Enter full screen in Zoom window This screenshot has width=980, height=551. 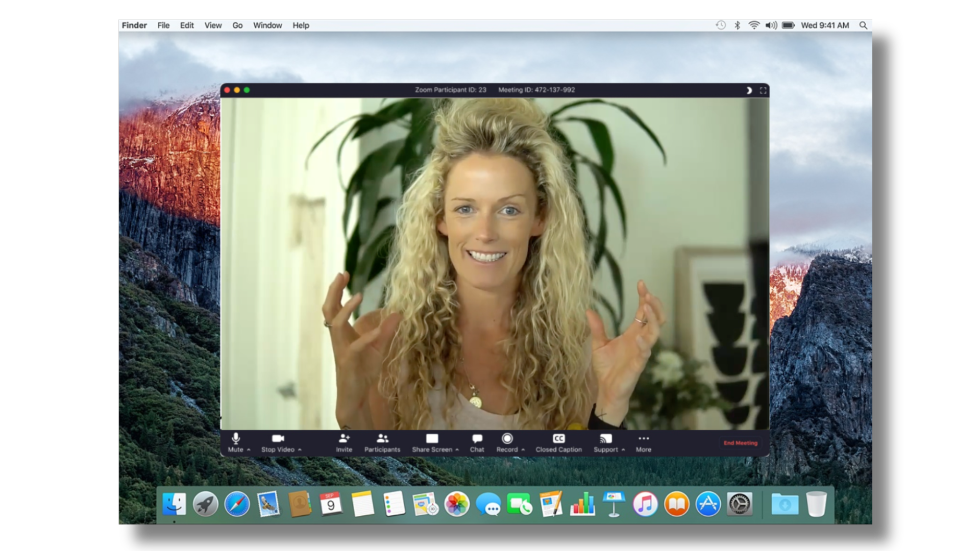(763, 90)
